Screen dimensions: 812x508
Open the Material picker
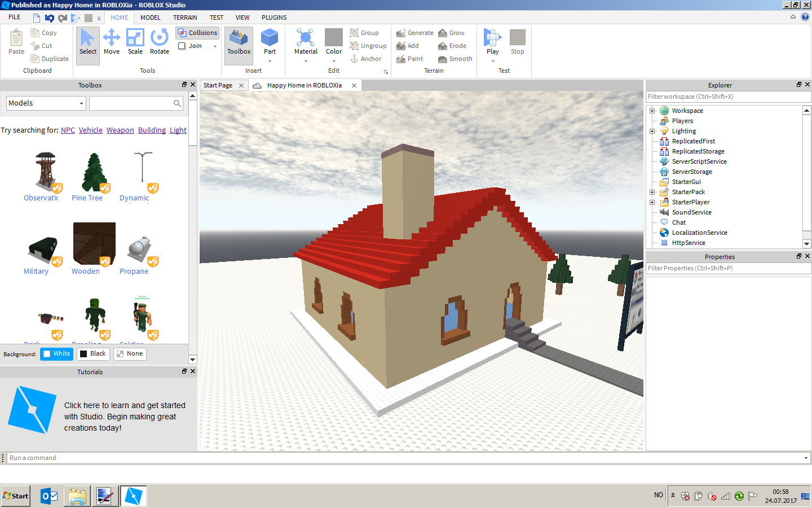306,41
